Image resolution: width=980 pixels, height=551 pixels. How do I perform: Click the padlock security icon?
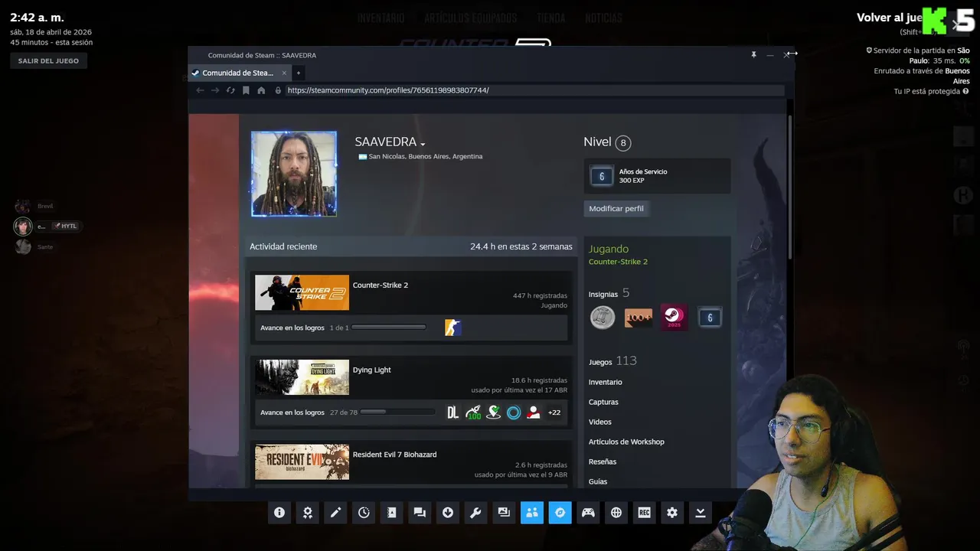click(278, 90)
